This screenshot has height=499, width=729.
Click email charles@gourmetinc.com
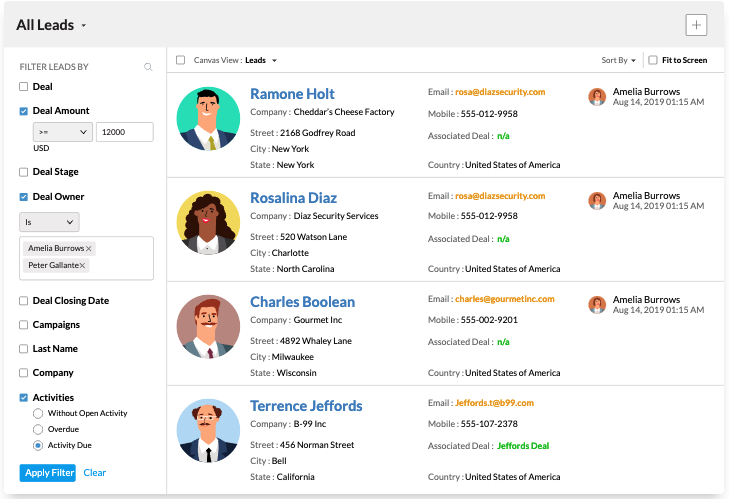(x=505, y=299)
